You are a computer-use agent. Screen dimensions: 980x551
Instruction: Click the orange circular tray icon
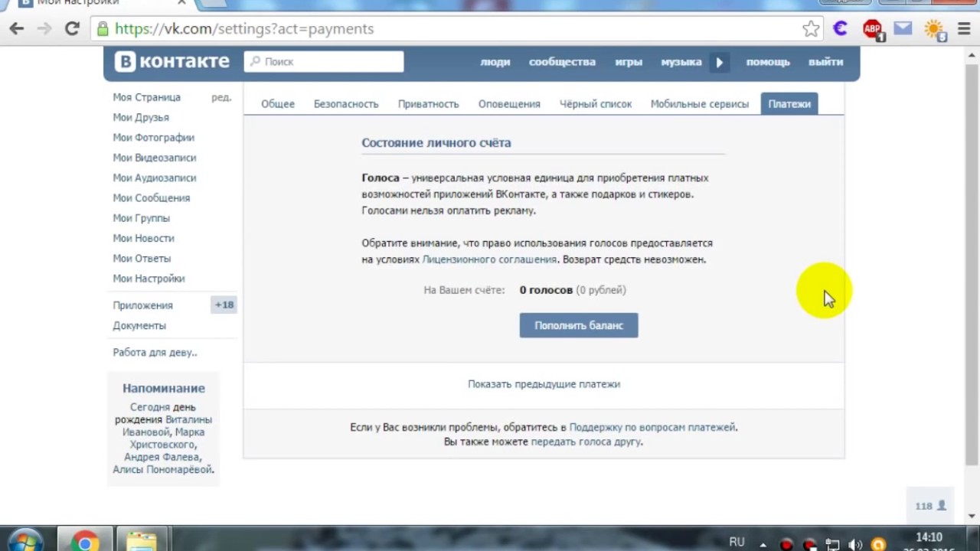coord(878,546)
